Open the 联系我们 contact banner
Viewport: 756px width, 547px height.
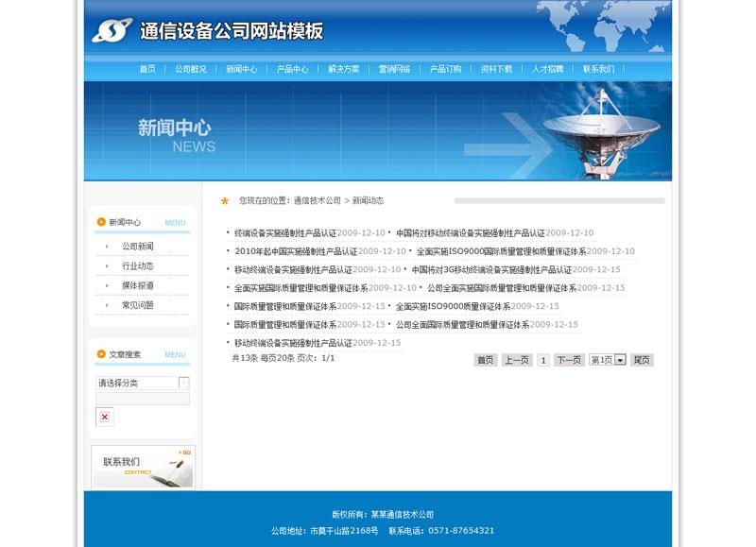pos(143,467)
